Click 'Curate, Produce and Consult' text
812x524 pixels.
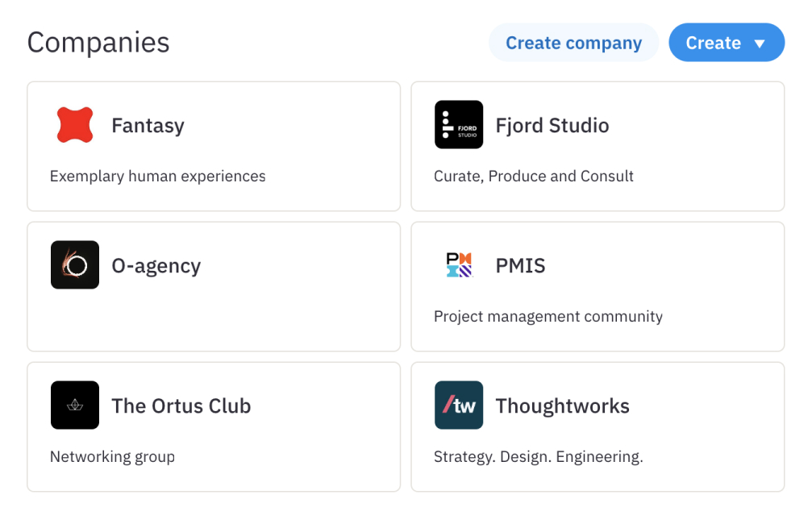click(x=533, y=176)
